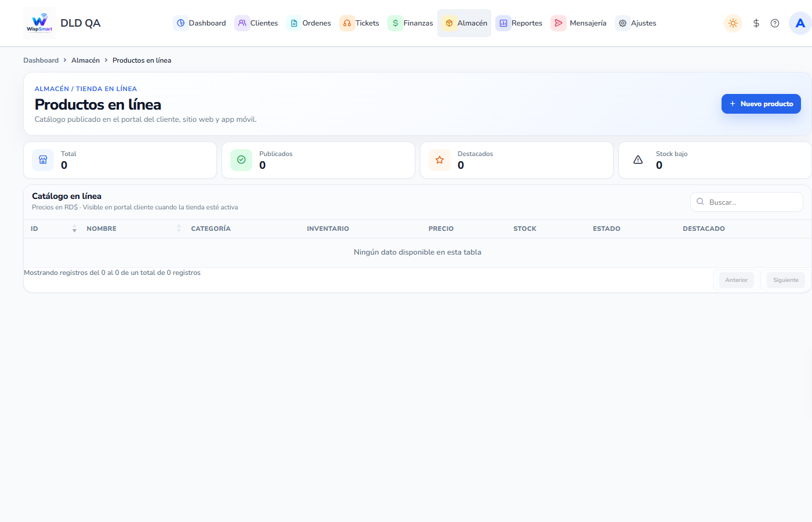Sort table by ID column arrows
This screenshot has height=522, width=812.
(74, 229)
